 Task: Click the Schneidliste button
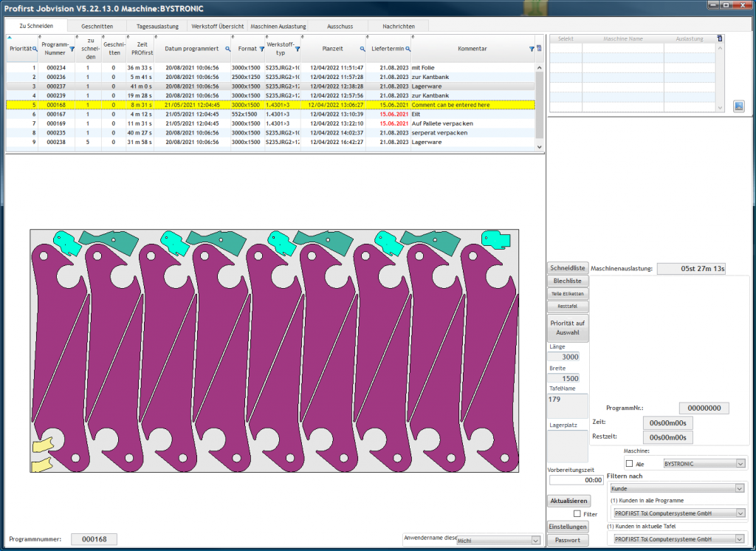[568, 268]
